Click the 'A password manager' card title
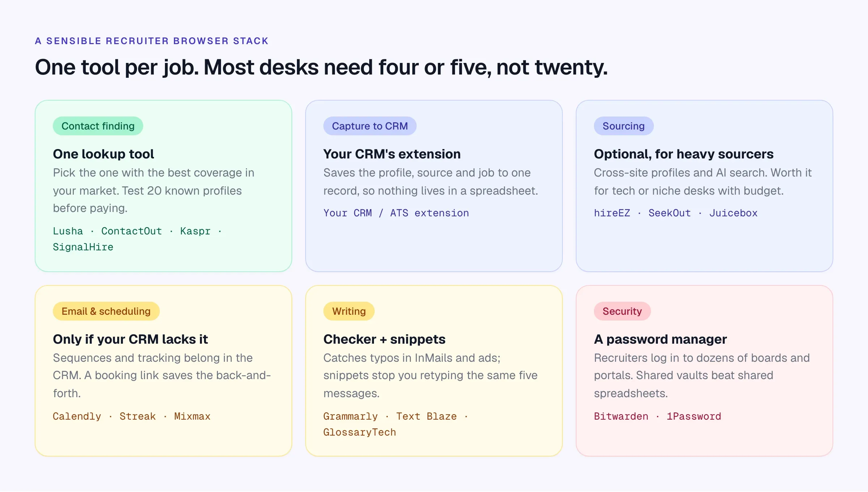The height and width of the screenshot is (492, 868). point(660,339)
